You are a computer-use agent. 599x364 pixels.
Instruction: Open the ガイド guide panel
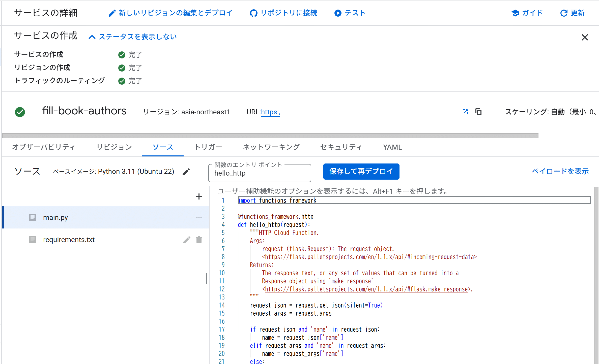[527, 13]
